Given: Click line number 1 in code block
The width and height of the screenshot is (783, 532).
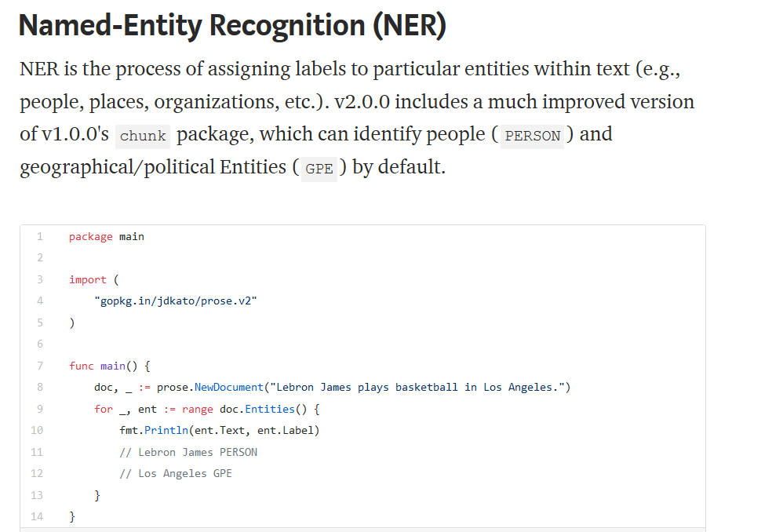Looking at the screenshot, I should coord(39,236).
